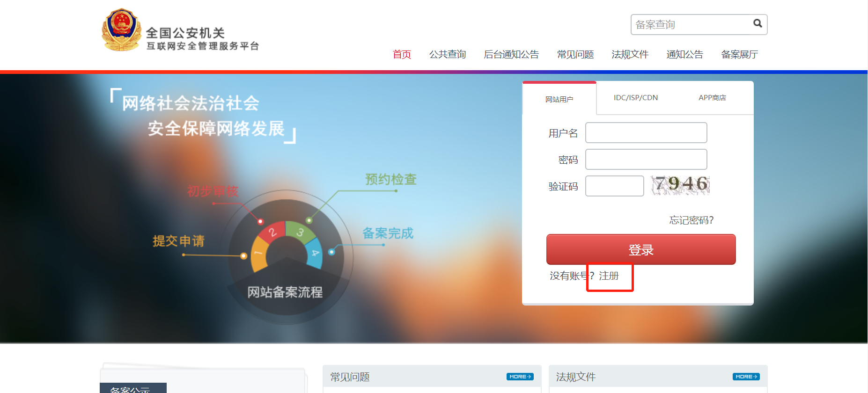The width and height of the screenshot is (868, 393).
Task: Click 备案完成 step label in diagram
Action: 388,233
